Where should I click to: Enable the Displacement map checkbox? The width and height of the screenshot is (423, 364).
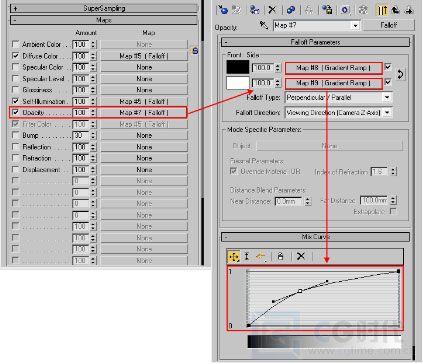tap(15, 169)
